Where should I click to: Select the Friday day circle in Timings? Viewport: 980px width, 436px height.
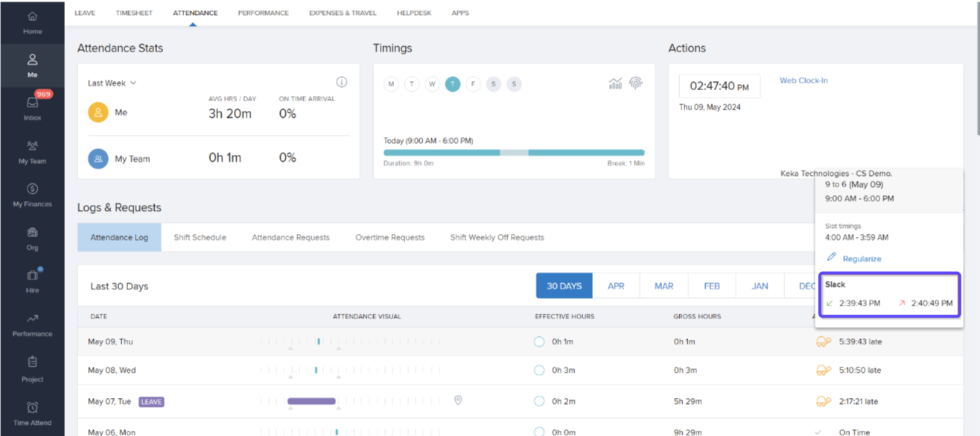click(473, 84)
